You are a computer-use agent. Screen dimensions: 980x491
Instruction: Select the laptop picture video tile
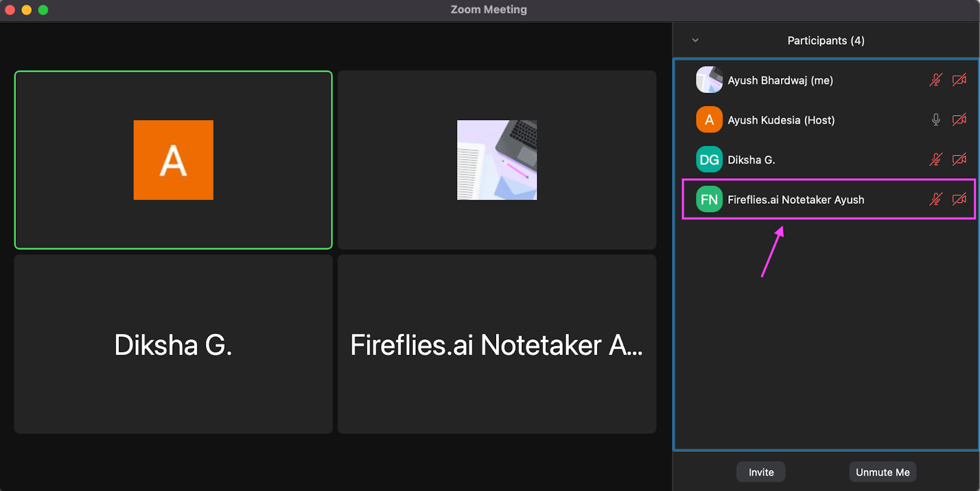[x=497, y=160]
